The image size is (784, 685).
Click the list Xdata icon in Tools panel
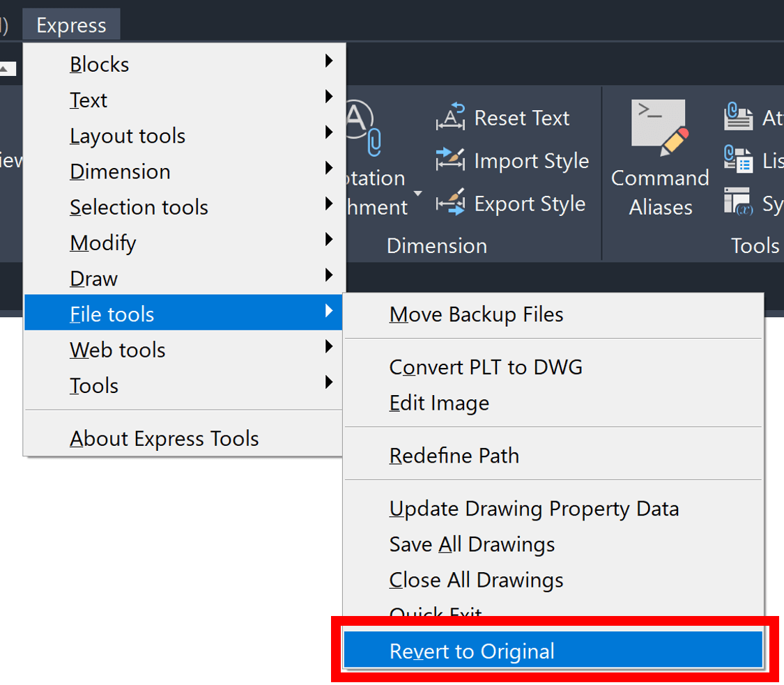pyautogui.click(x=738, y=160)
